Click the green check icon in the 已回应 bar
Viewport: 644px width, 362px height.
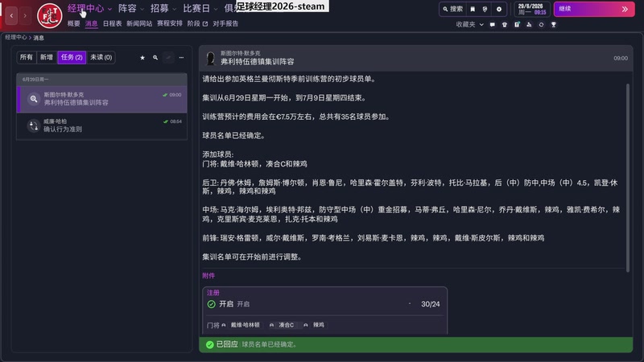(x=210, y=344)
